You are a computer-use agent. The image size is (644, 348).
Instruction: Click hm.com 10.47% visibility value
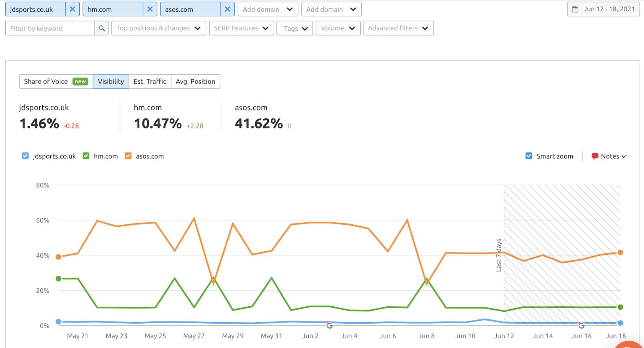(158, 124)
